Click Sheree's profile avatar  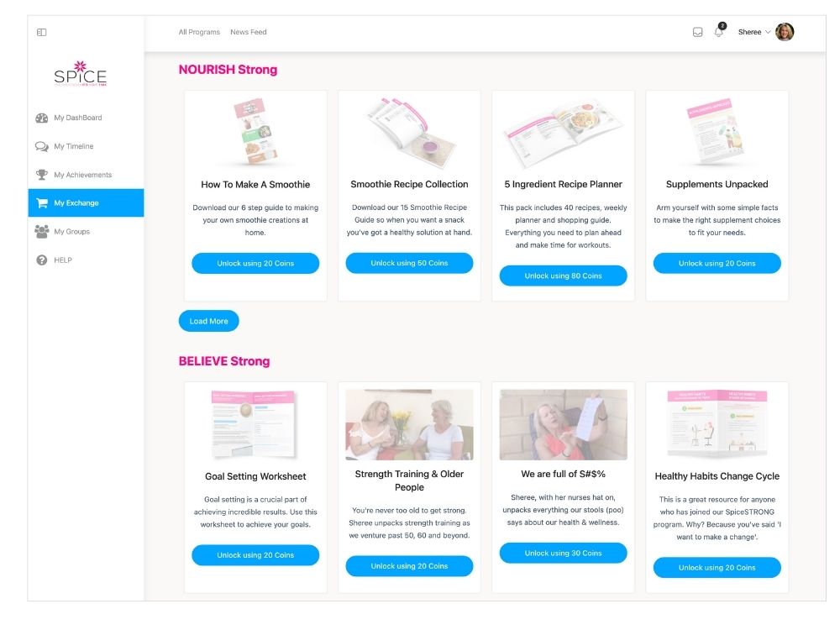(x=785, y=32)
